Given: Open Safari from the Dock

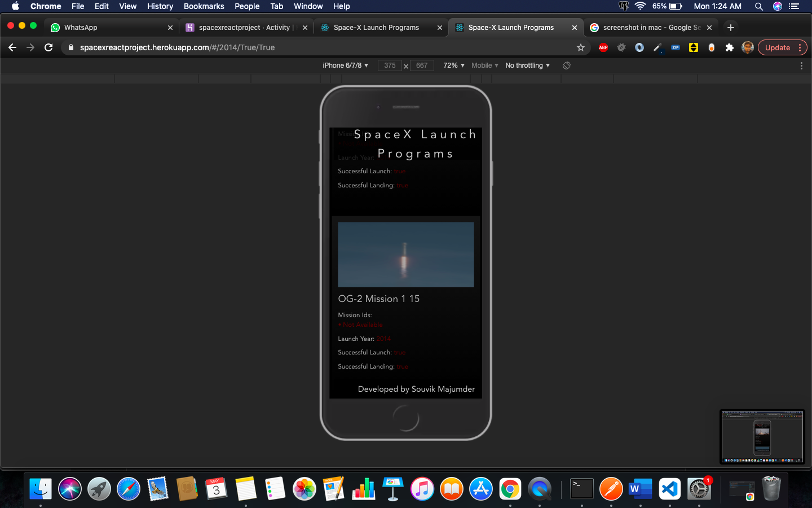Looking at the screenshot, I should [x=129, y=489].
